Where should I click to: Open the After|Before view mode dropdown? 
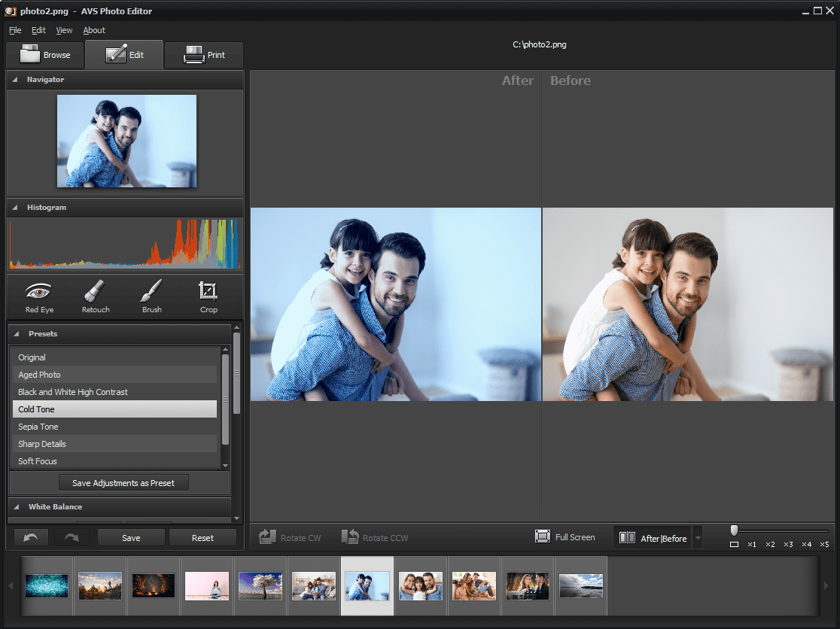698,538
